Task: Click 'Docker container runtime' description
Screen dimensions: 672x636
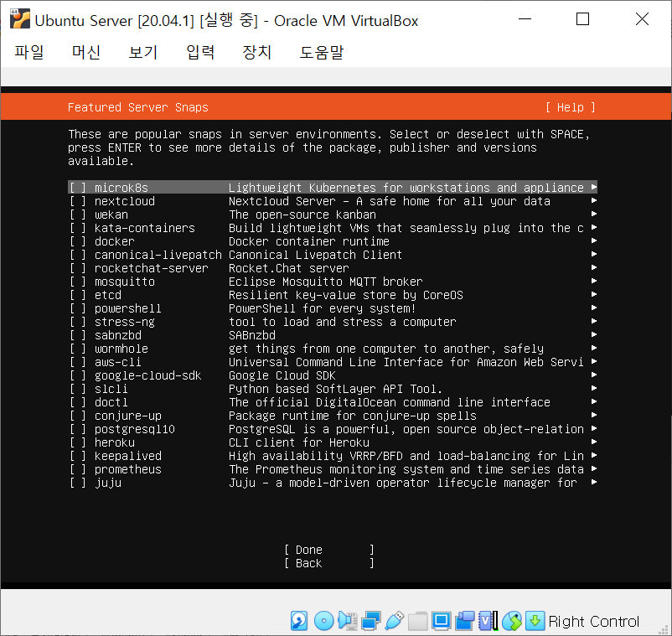Action: (309, 241)
